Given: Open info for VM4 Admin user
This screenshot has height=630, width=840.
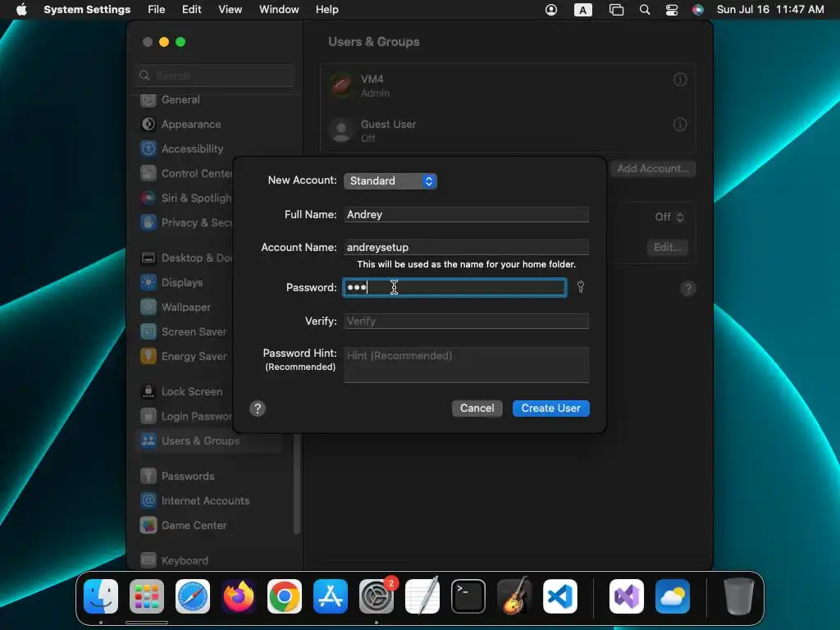Looking at the screenshot, I should pos(680,80).
